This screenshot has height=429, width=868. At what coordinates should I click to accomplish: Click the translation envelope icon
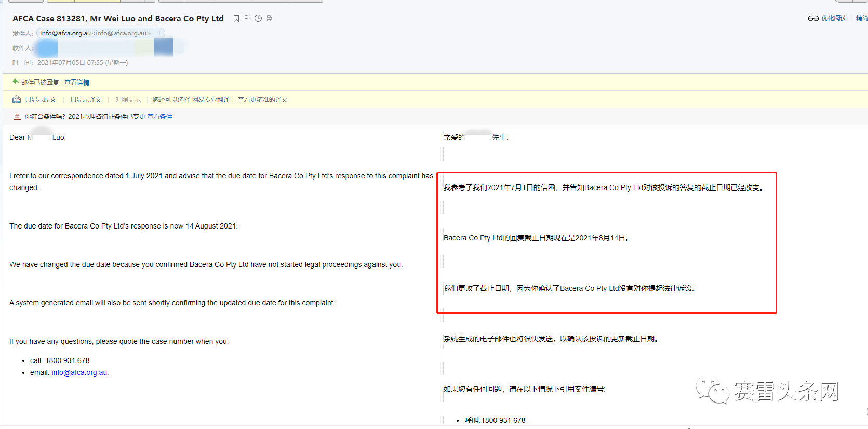pos(17,99)
